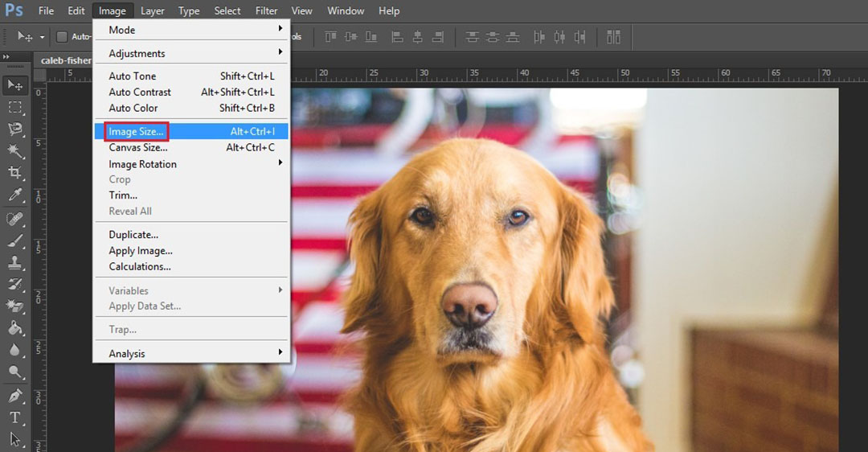Select the Magic Wand tool

(x=15, y=150)
